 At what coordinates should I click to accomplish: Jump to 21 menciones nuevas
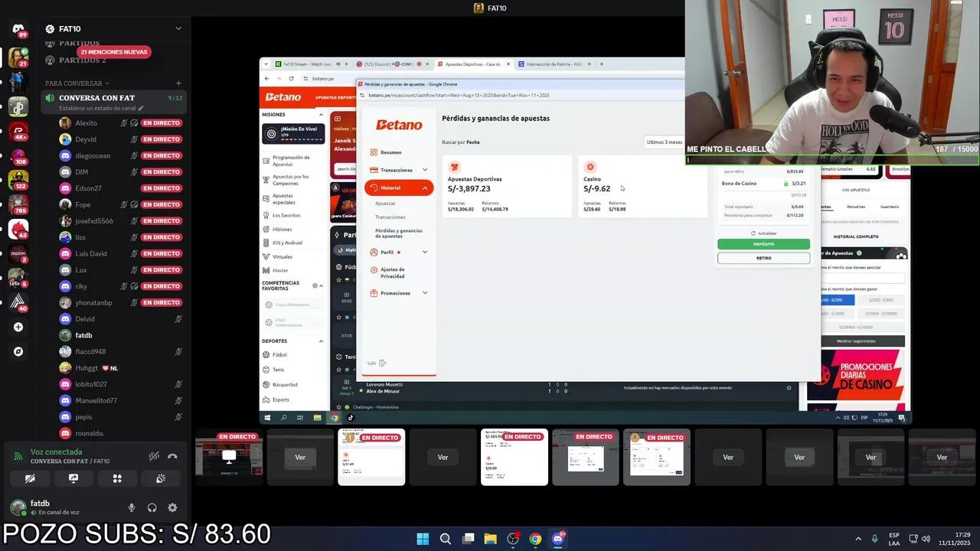pyautogui.click(x=114, y=52)
